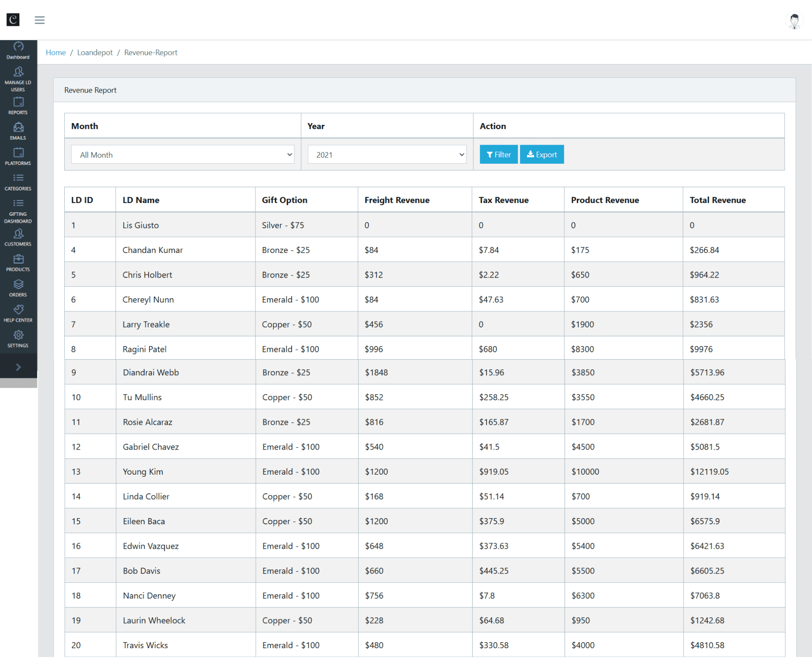Click the Reports sidebar icon
This screenshot has height=668, width=812.
[x=18, y=106]
